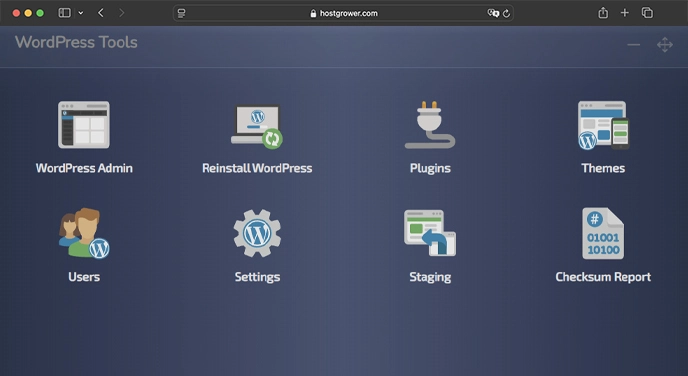Click the Staging label

click(430, 277)
